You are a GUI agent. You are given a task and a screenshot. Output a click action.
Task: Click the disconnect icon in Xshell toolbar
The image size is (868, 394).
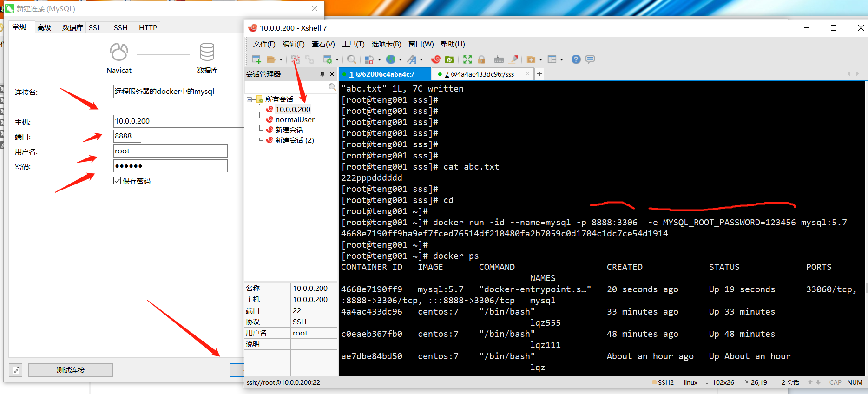click(x=296, y=59)
